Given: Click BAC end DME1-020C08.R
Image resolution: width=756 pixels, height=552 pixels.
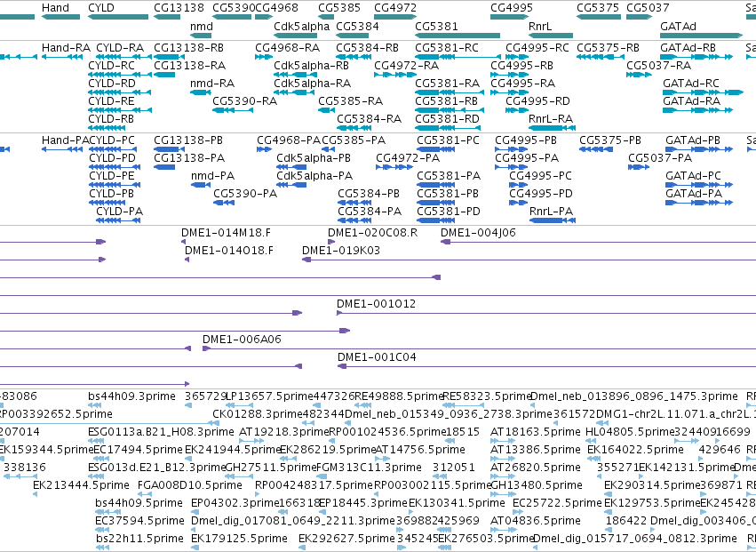Looking at the screenshot, I should point(331,242).
